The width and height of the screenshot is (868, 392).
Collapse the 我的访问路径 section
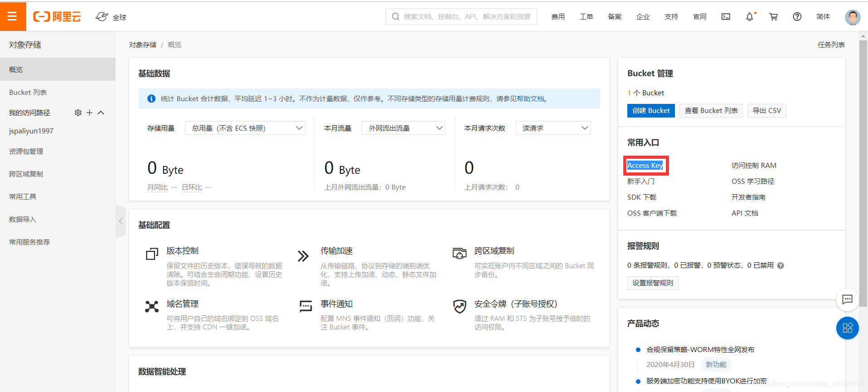click(x=101, y=113)
